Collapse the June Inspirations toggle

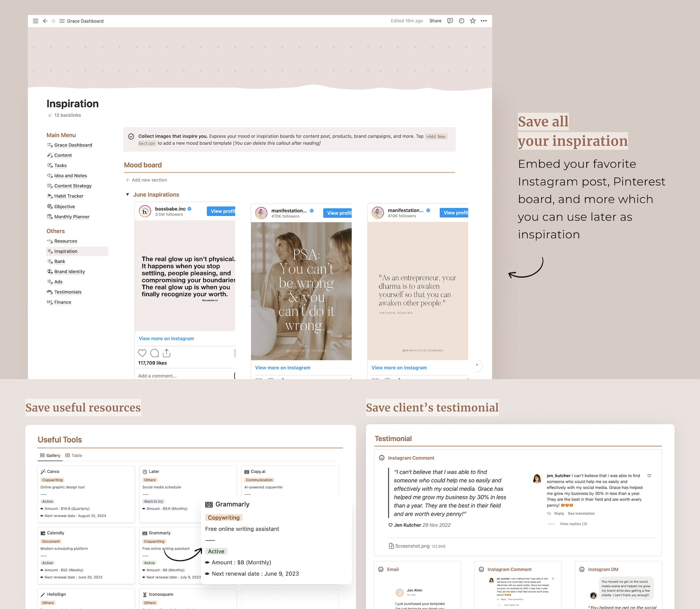(127, 194)
